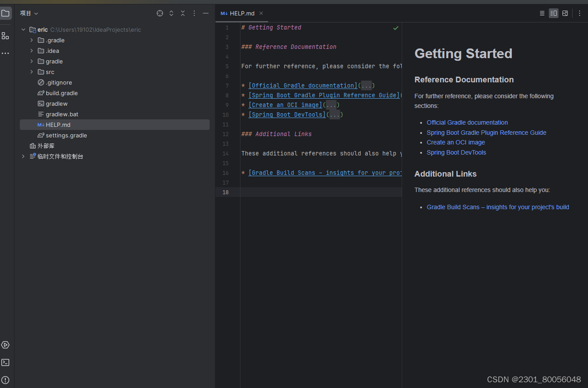Click the Select Opened File target icon

[160, 13]
